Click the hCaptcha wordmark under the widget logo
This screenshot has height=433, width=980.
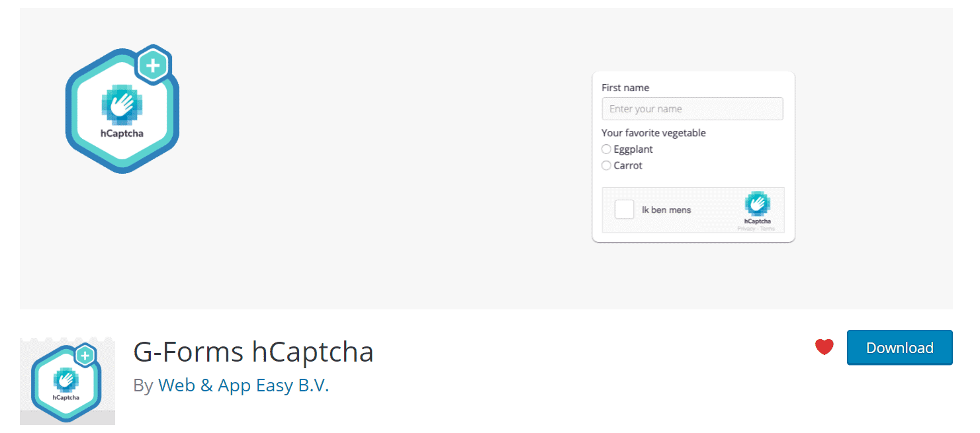756,221
